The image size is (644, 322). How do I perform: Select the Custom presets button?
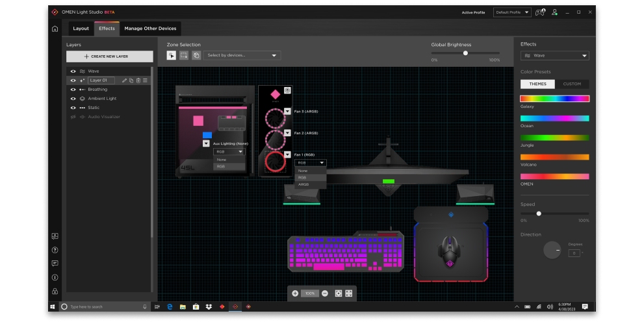(572, 84)
